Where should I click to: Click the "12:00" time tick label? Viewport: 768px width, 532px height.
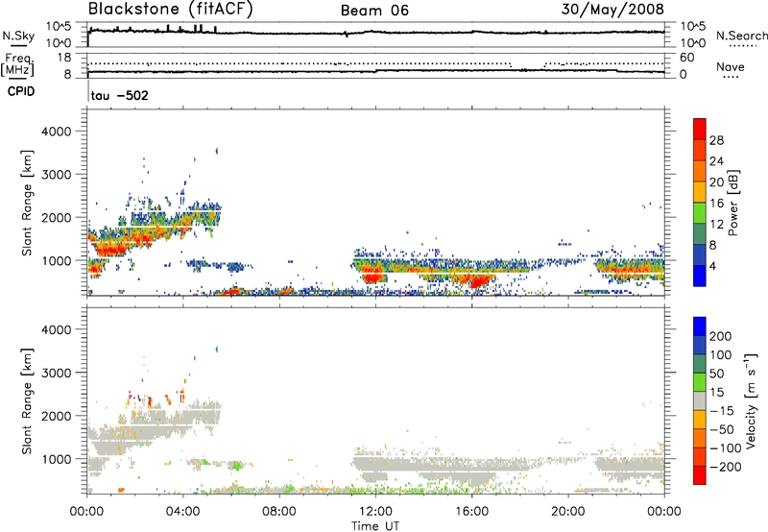click(x=375, y=512)
